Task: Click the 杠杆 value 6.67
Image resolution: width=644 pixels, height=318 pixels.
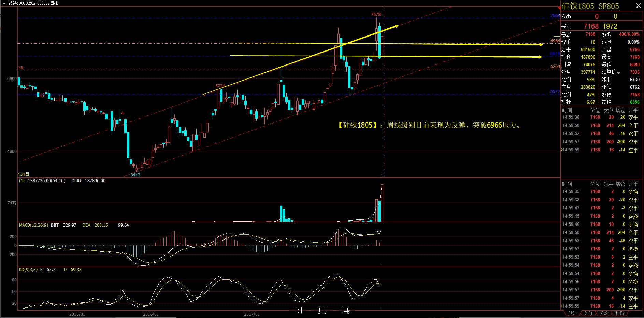Action: [x=591, y=102]
